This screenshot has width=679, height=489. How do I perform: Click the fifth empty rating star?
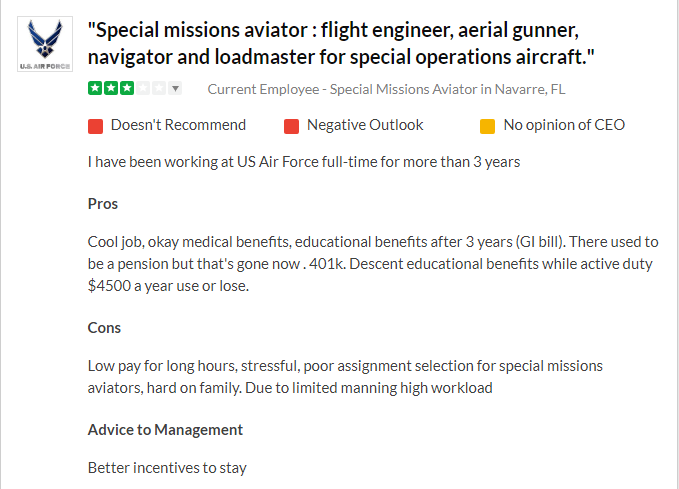(159, 89)
